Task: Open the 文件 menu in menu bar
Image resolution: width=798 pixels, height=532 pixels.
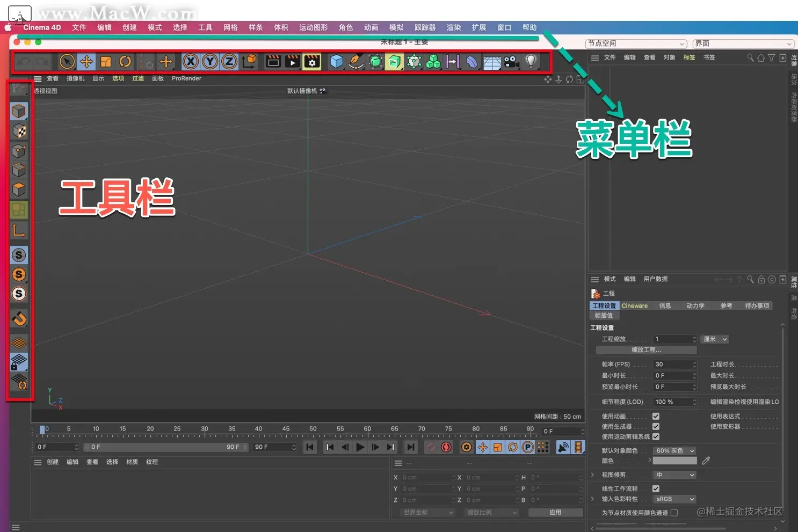Action: tap(79, 27)
